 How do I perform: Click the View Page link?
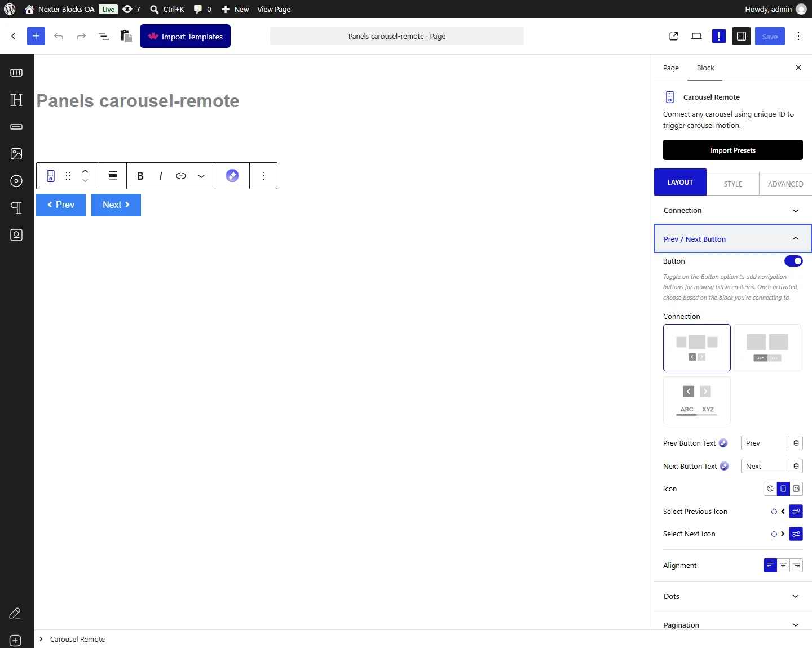coord(274,9)
